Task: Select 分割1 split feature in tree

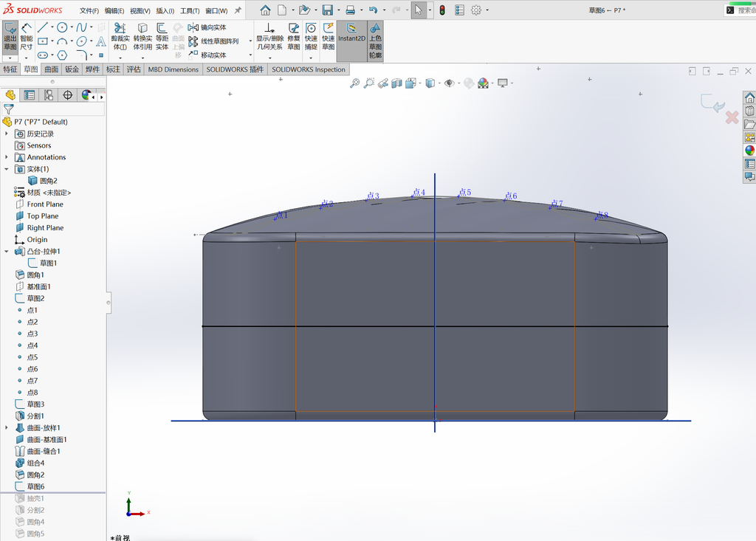Action: click(x=35, y=416)
